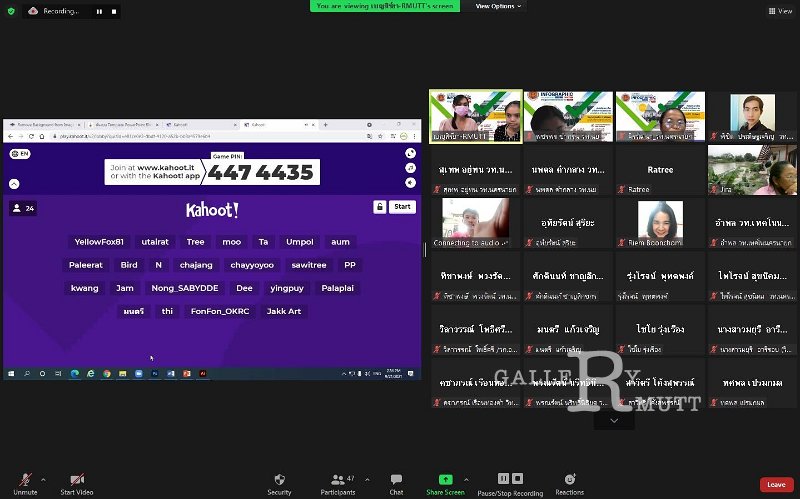Screen dimensions: 800x499
Task: Change layout with the View button
Action: tap(781, 11)
